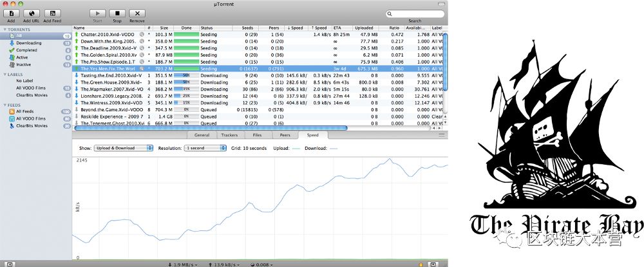
Task: Select The.Tenement.Ghost.2010 torrent row
Action: click(x=258, y=123)
